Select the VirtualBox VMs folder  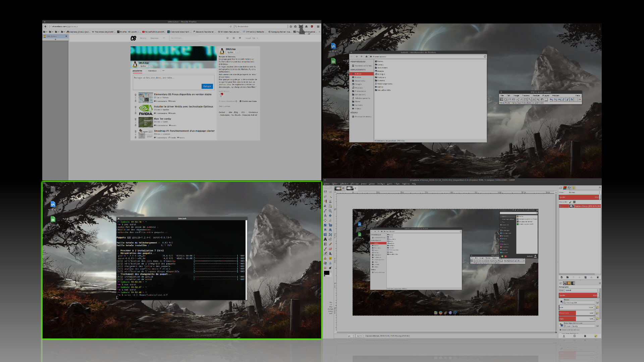383,90
